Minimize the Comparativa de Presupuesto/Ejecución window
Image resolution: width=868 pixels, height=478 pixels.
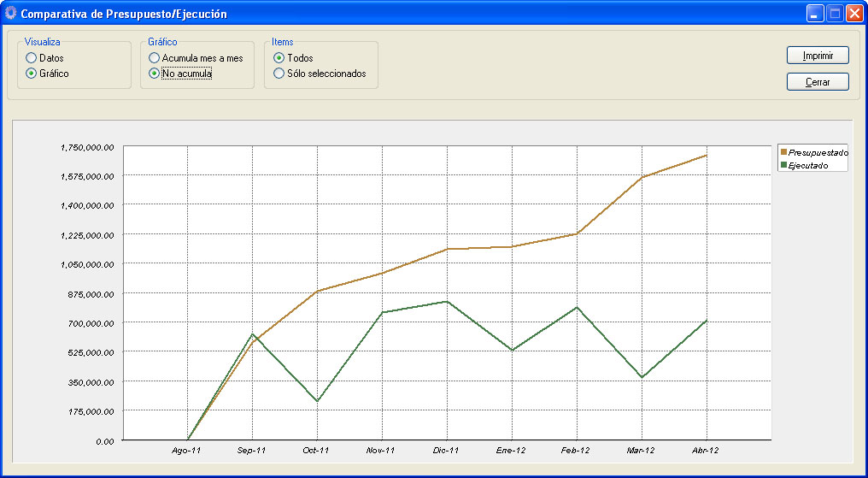coord(815,14)
